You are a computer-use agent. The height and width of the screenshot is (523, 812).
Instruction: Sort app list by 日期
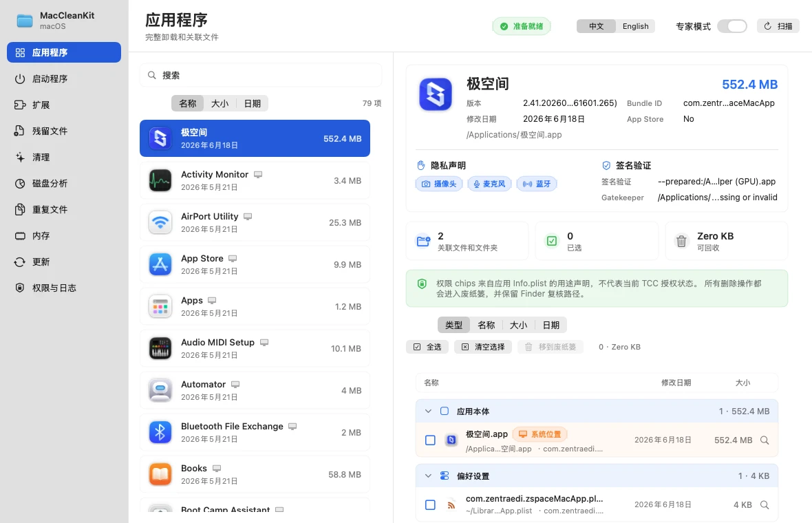(x=252, y=103)
